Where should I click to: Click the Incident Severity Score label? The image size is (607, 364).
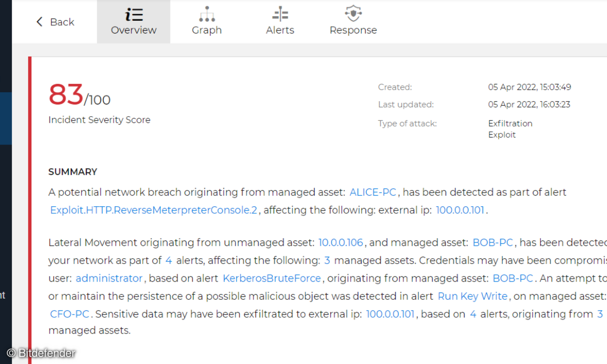pyautogui.click(x=99, y=120)
